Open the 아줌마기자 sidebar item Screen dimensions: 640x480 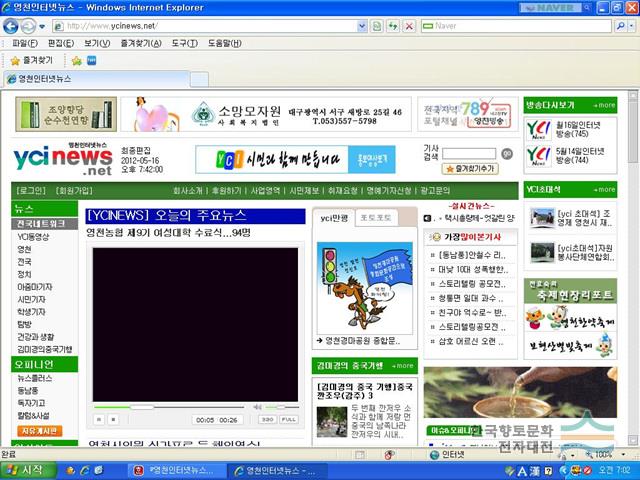pyautogui.click(x=35, y=287)
